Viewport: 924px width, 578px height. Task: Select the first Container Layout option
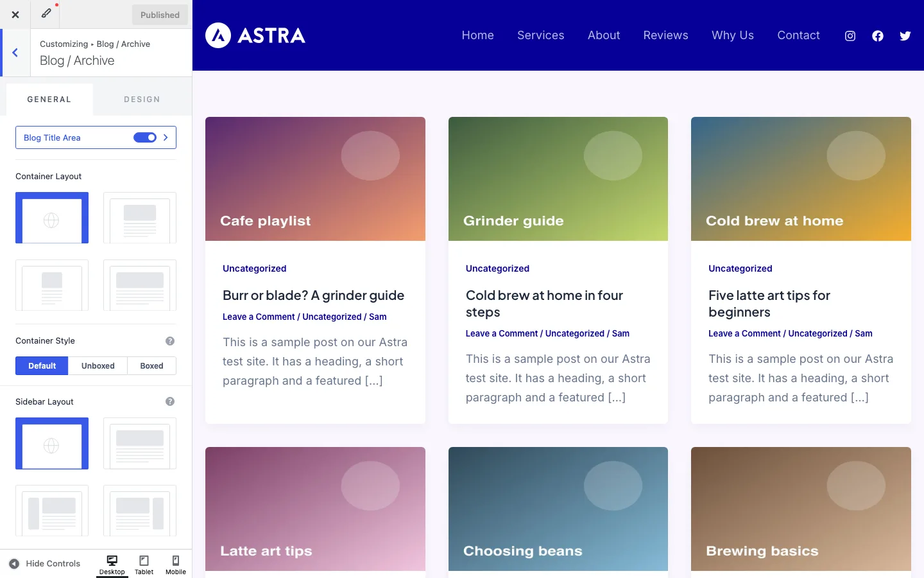52,218
